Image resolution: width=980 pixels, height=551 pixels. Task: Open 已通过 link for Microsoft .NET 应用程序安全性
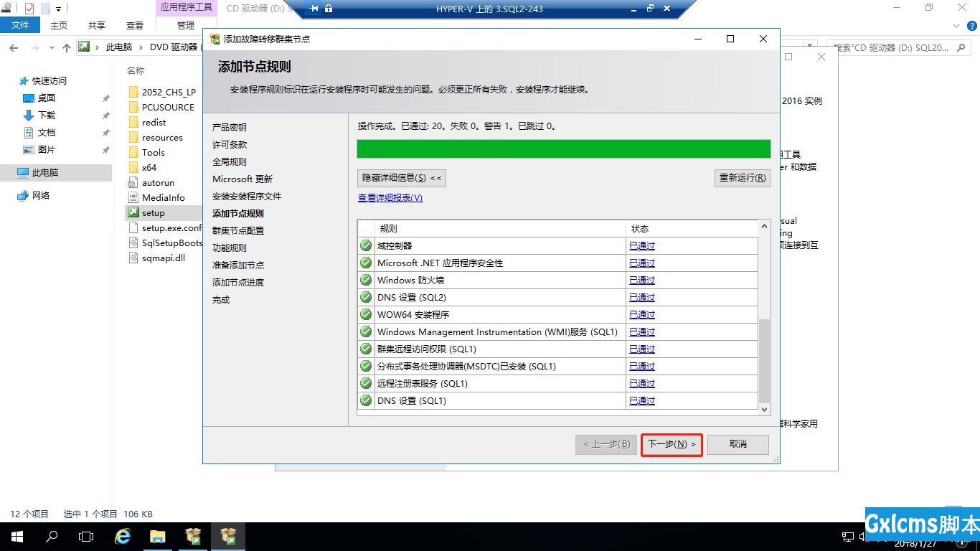[x=642, y=263]
